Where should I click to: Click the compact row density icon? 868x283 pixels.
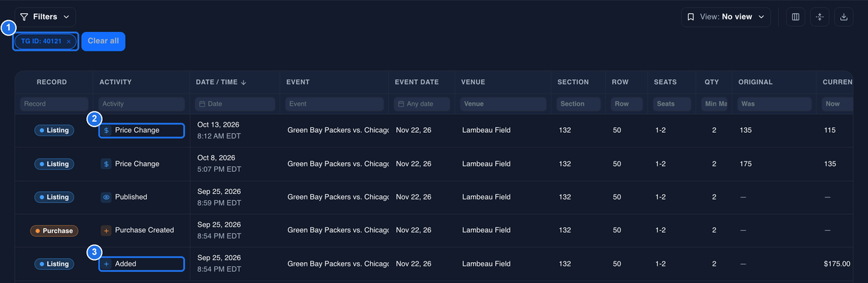tap(819, 17)
